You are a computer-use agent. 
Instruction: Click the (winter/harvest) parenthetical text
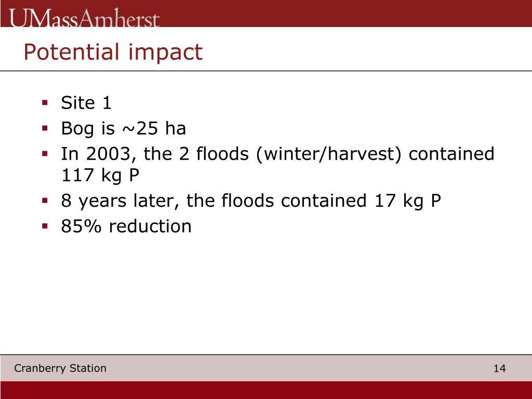[x=329, y=154]
